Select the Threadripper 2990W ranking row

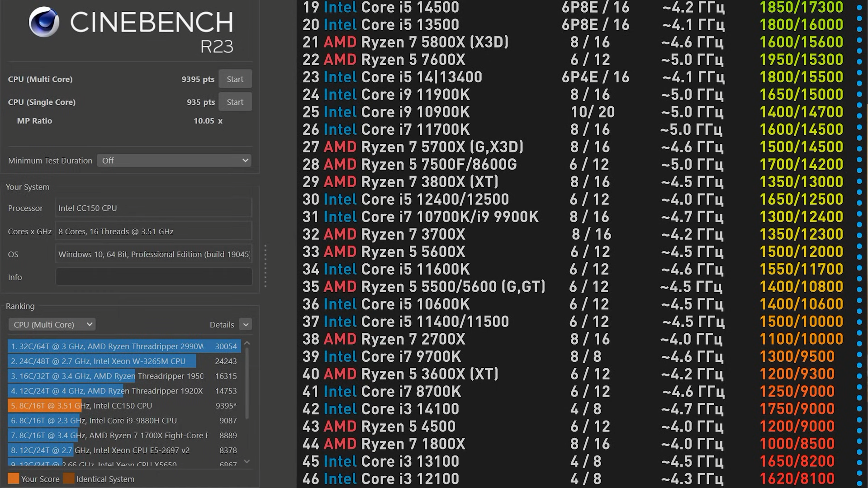124,346
